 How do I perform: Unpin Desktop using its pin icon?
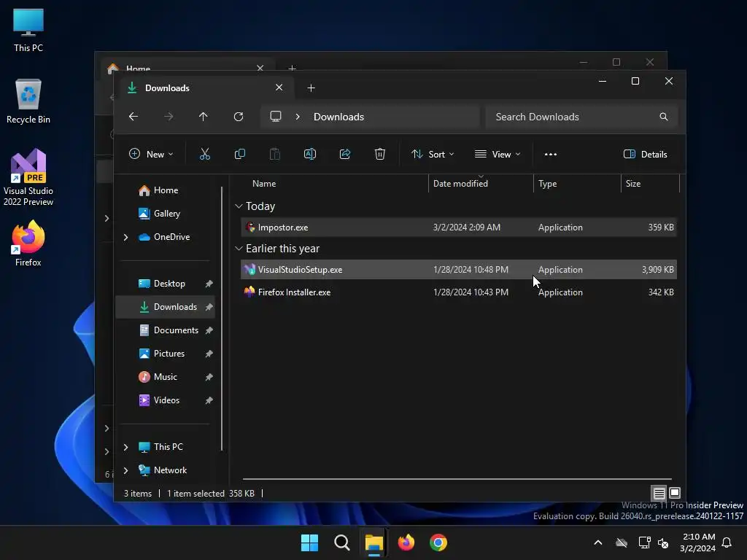pos(209,284)
